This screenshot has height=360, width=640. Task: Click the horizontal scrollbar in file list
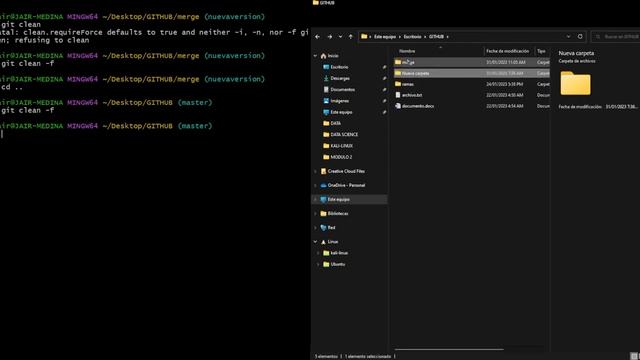click(449, 349)
